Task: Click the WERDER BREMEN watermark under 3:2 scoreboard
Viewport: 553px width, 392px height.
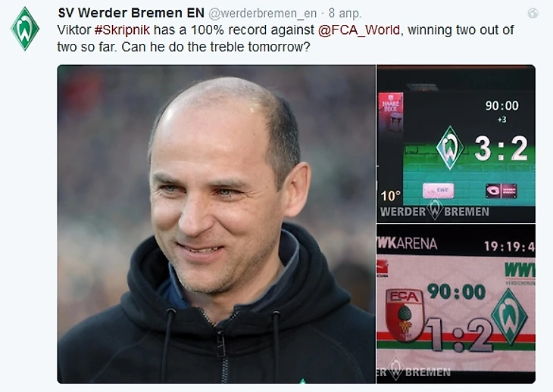Action: (435, 210)
